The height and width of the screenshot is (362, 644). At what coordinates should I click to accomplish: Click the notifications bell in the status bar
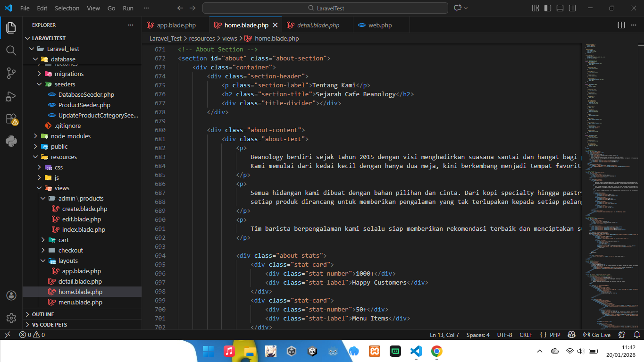pyautogui.click(x=636, y=335)
